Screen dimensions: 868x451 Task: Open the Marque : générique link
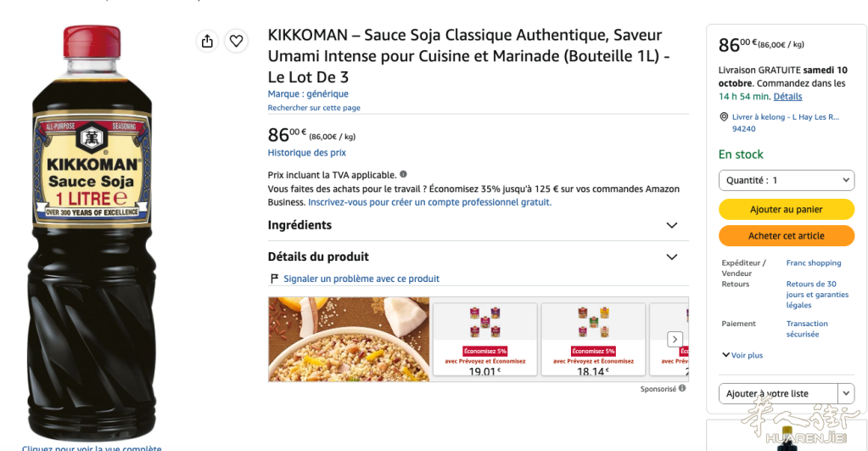pos(308,93)
